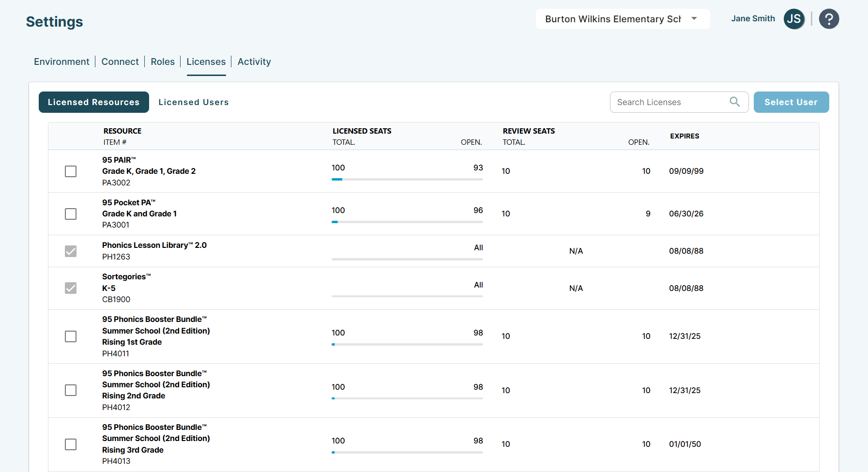The image size is (868, 472).
Task: Focus the Search Licenses field
Action: (679, 102)
